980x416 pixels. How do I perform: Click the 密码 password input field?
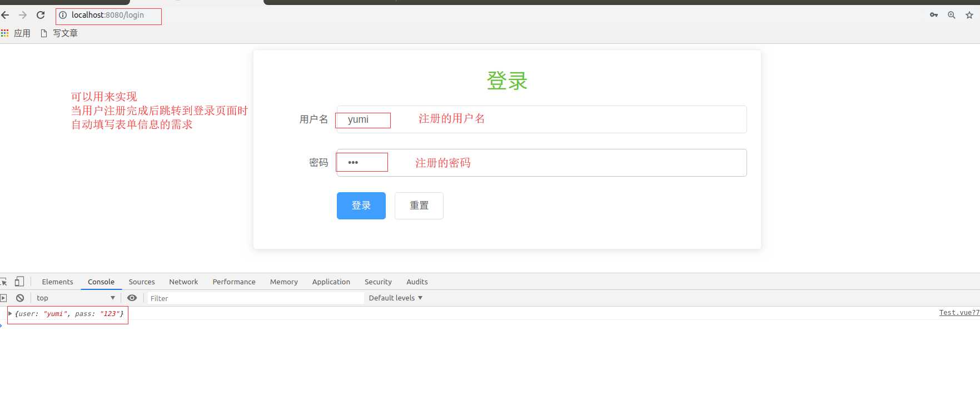point(541,163)
